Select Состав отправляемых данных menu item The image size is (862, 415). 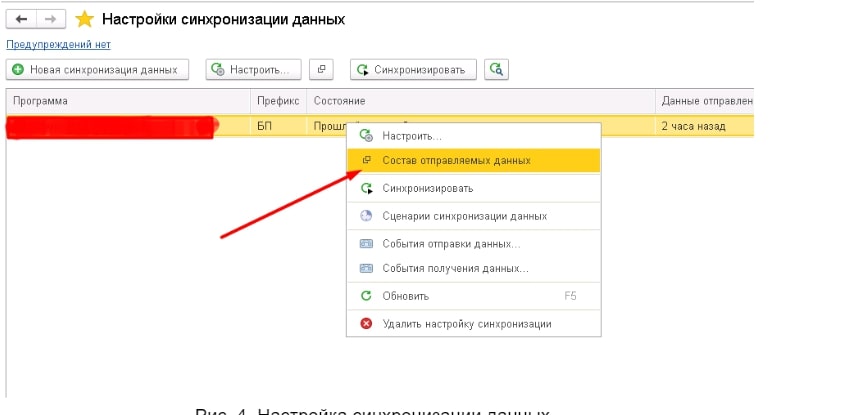pos(456,160)
